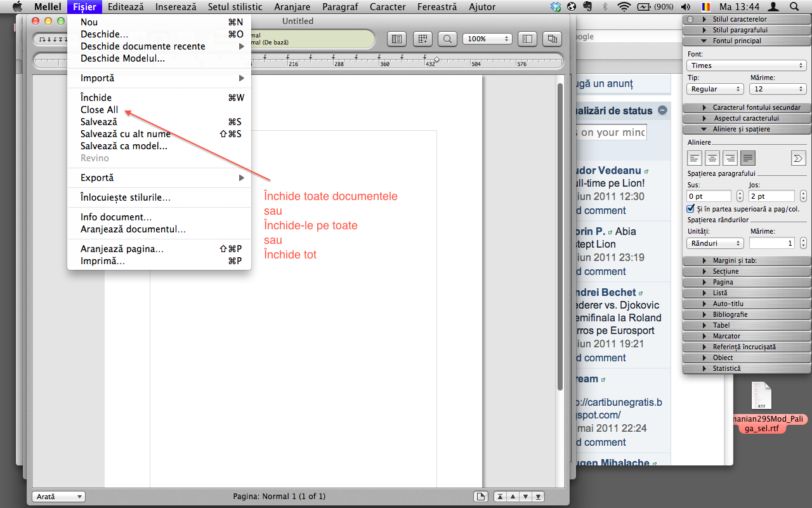Go to previous page arrow
This screenshot has height=508, width=812.
coord(513,497)
